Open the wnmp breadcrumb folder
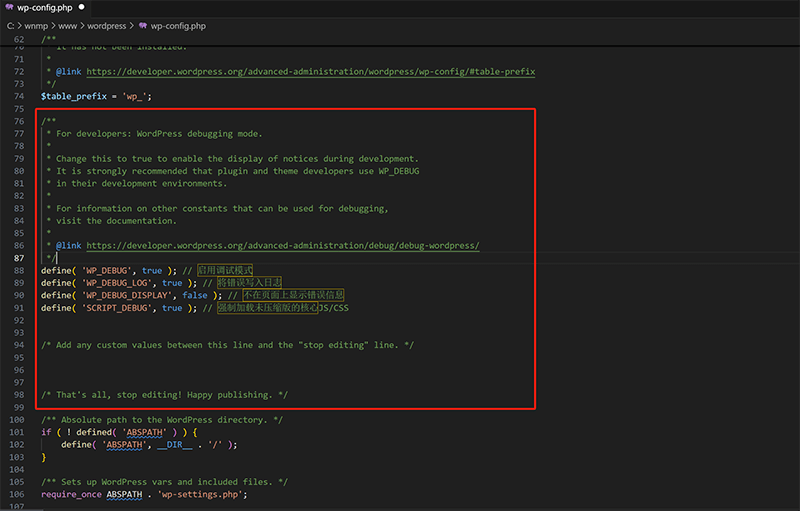Screen dimensions: 800x511 [36, 26]
